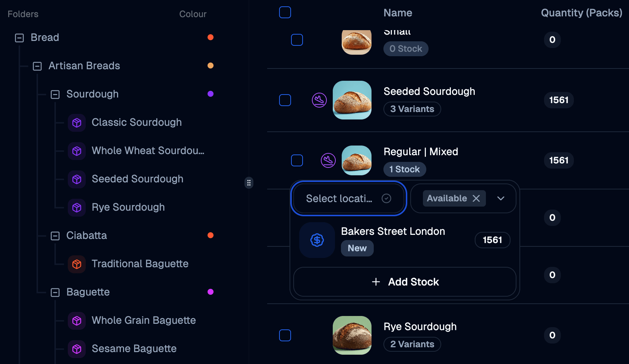The height and width of the screenshot is (364, 629).
Task: Click the checkmark icon in the Select location field
Action: pos(386,198)
